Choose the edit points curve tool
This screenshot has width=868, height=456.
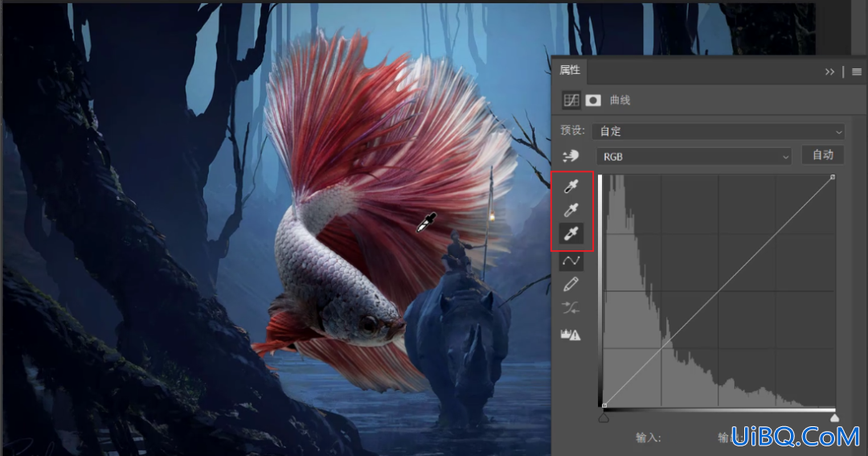pos(571,261)
